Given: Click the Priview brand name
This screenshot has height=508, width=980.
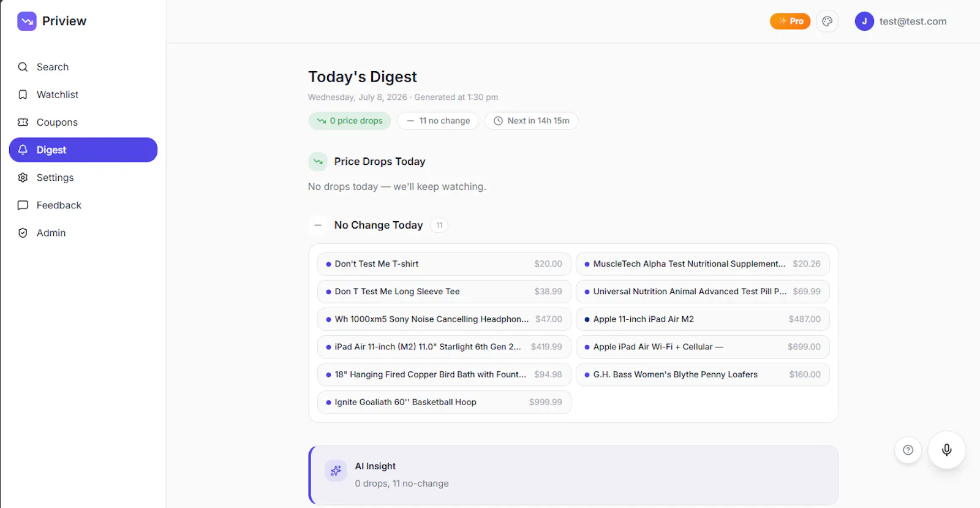Looking at the screenshot, I should (x=64, y=21).
